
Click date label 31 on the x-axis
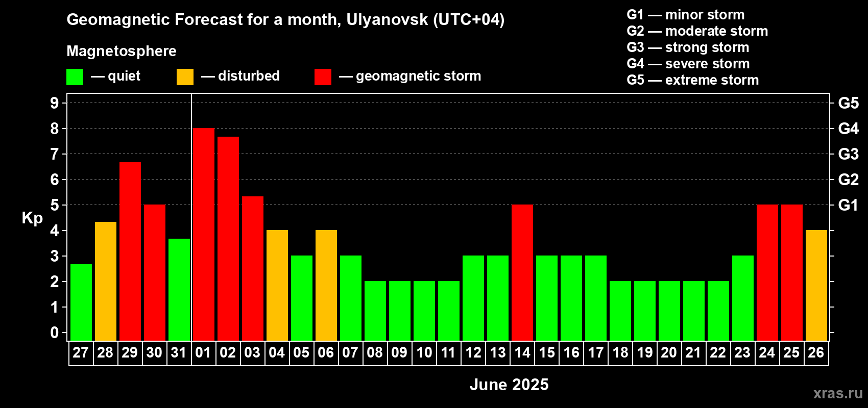pos(179,353)
